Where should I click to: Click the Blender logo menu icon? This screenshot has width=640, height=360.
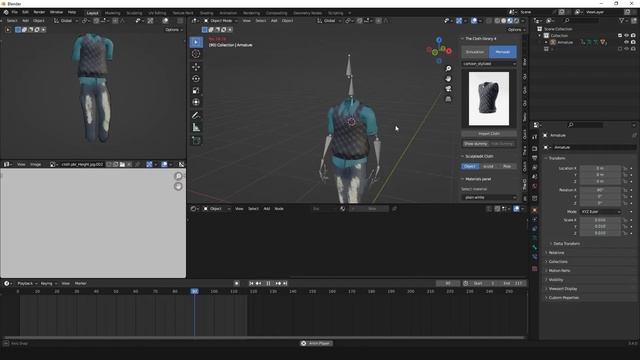coord(6,12)
